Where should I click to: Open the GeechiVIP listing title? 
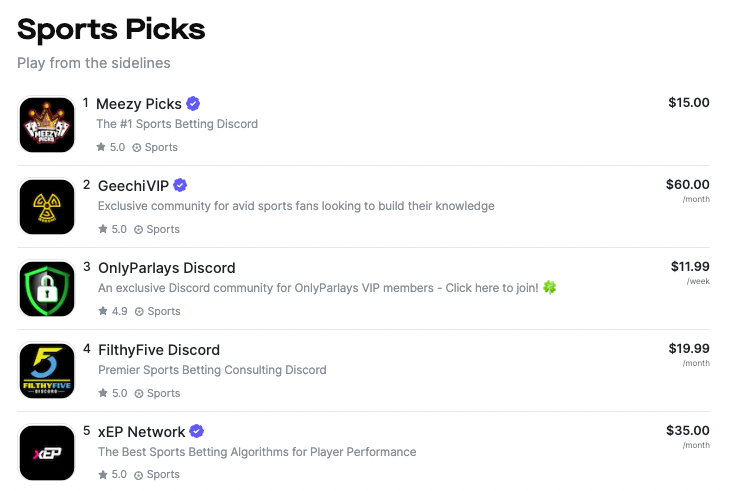pyautogui.click(x=133, y=186)
